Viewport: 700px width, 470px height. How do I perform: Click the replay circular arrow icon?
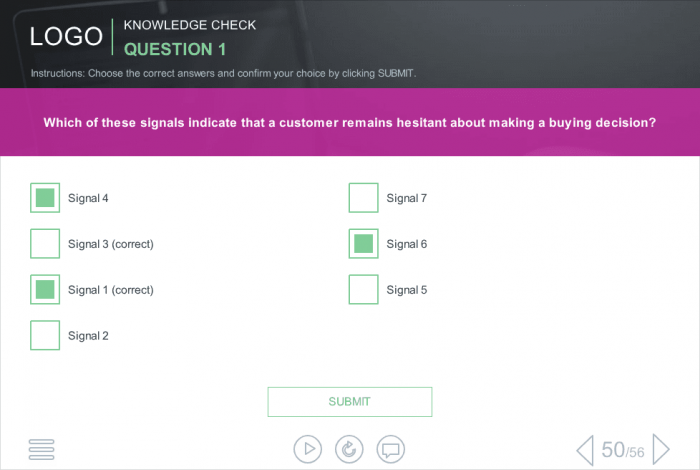349,449
